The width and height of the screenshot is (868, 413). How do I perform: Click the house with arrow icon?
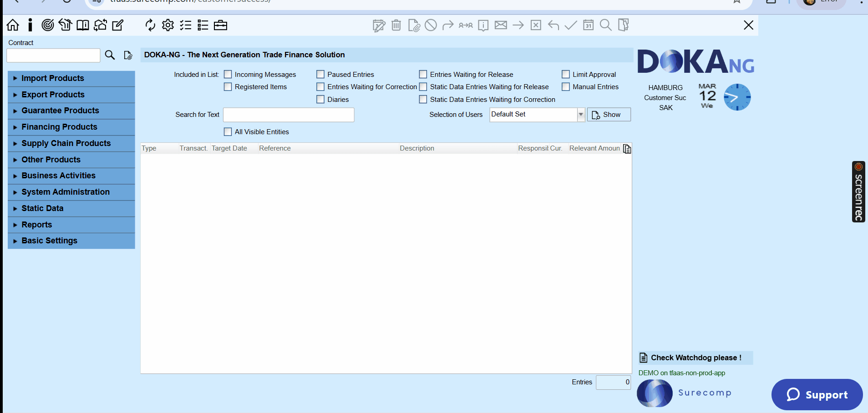[65, 25]
